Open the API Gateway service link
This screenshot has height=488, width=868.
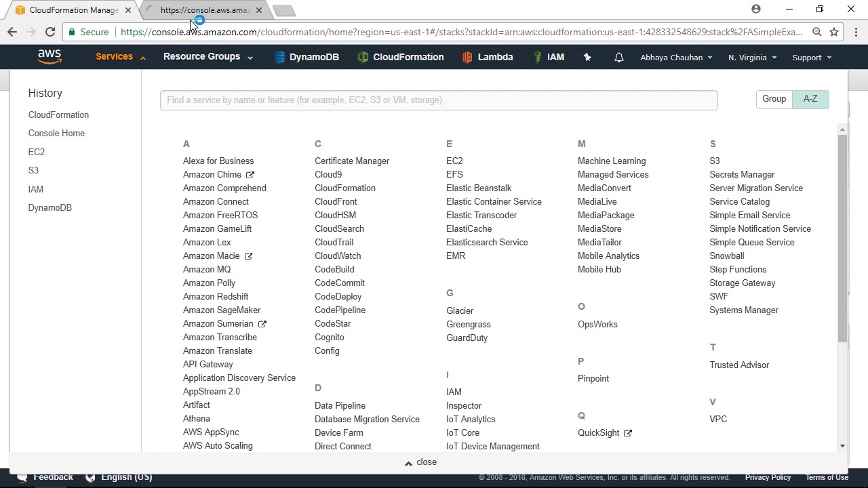click(208, 365)
